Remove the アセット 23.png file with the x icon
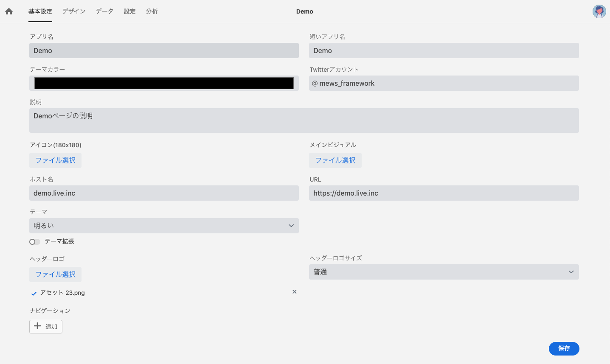Image resolution: width=610 pixels, height=364 pixels. click(295, 292)
